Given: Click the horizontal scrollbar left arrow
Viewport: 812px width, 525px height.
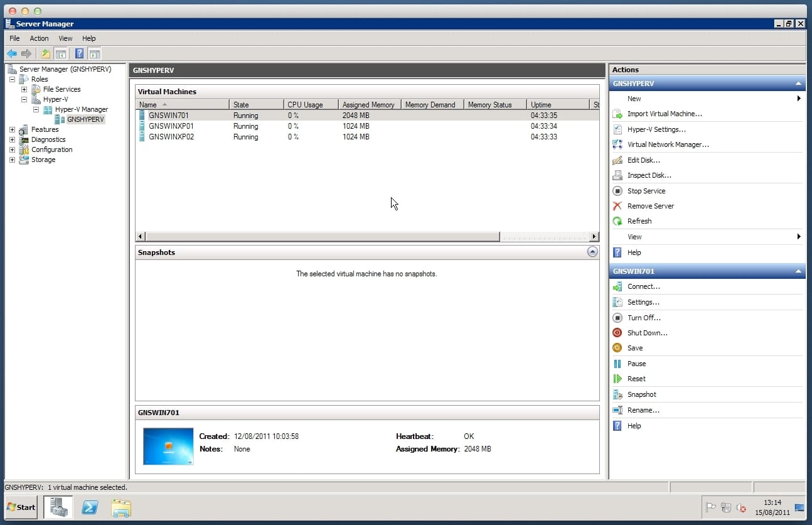Looking at the screenshot, I should pyautogui.click(x=141, y=237).
